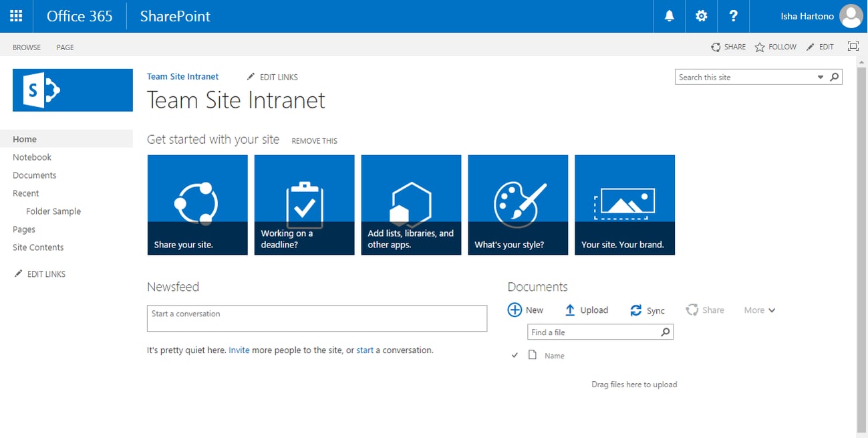Click the pencil icon beside top EDIT LINKS
868x438 pixels.
click(x=251, y=77)
